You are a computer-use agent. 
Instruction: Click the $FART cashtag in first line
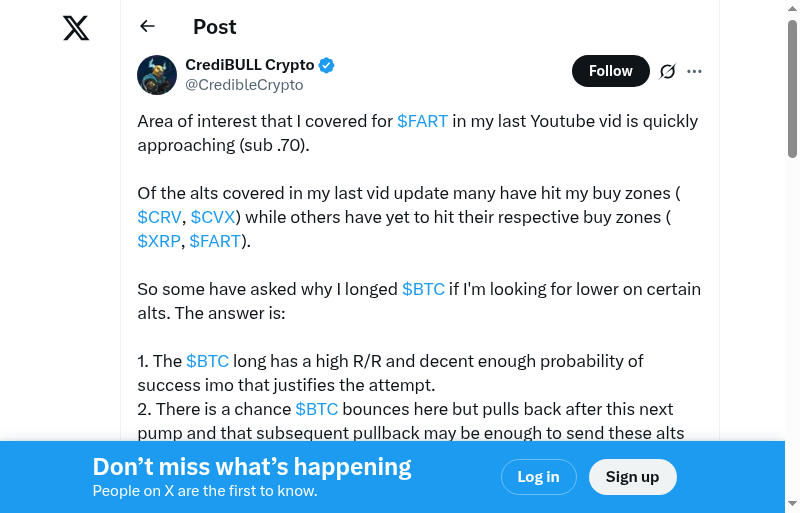click(422, 121)
